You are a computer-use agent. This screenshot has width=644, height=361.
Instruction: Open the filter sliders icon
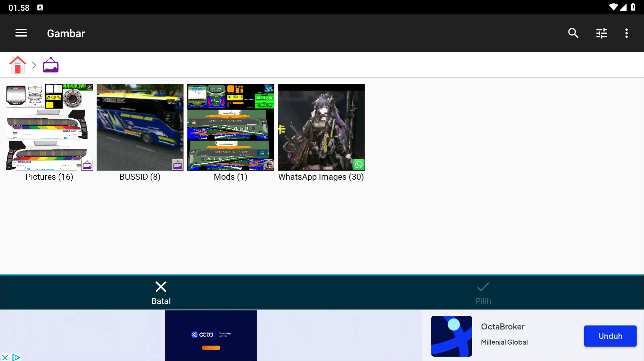click(601, 33)
